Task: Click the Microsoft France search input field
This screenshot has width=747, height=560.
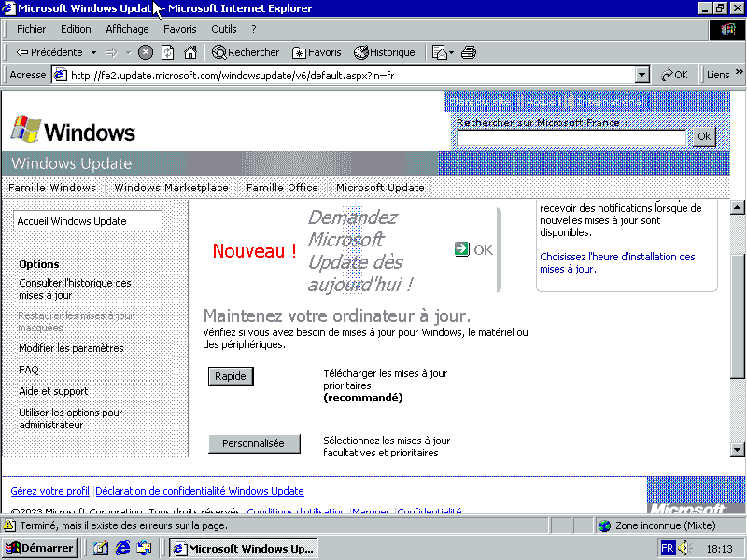Action: [x=571, y=137]
